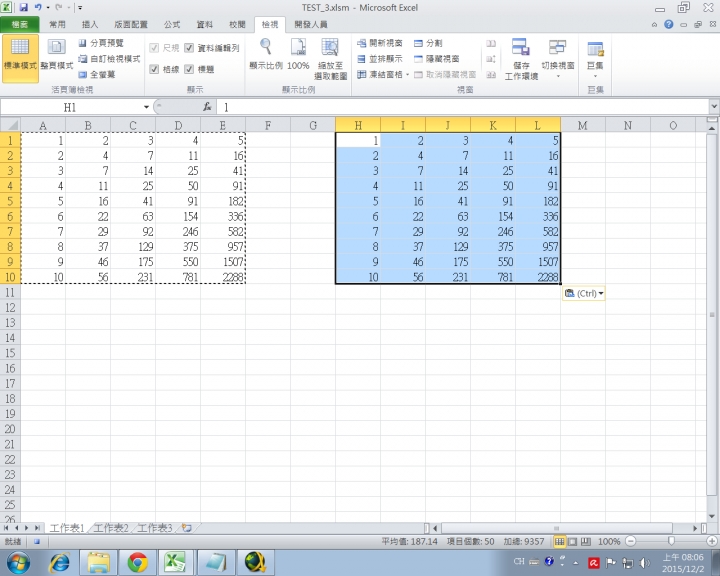Open the Switch Windows (切換視窗) dropdown

click(557, 59)
